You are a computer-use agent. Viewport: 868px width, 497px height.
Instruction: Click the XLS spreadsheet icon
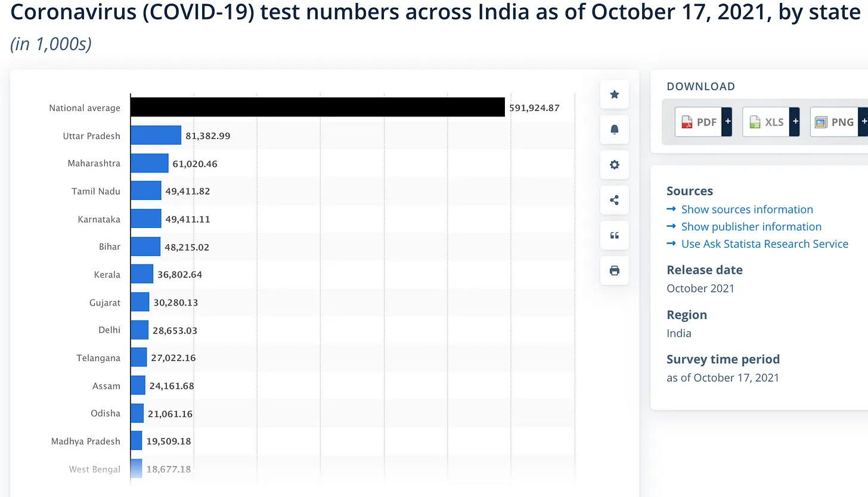coord(755,122)
